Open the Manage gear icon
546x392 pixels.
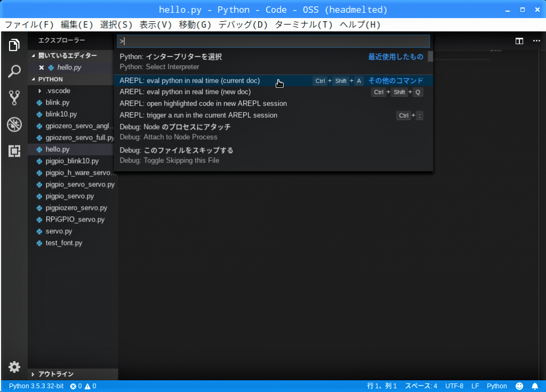(14, 367)
